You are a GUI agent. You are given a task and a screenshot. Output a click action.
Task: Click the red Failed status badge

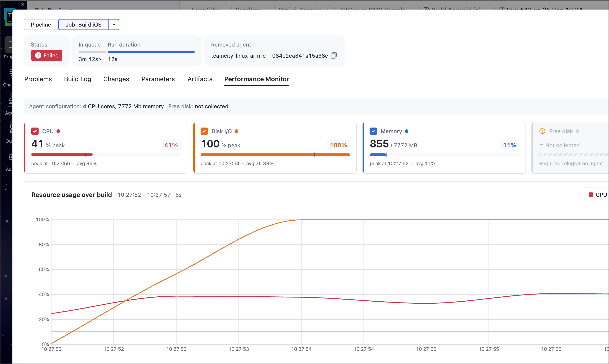47,55
